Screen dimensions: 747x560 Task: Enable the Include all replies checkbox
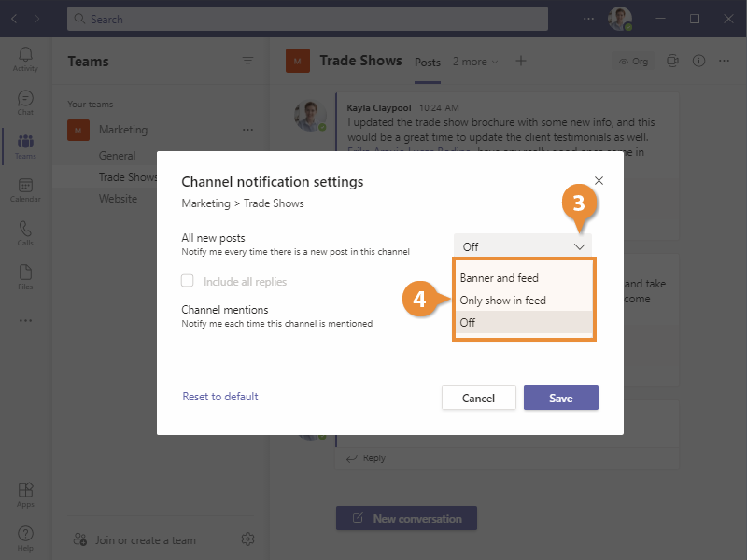click(188, 281)
